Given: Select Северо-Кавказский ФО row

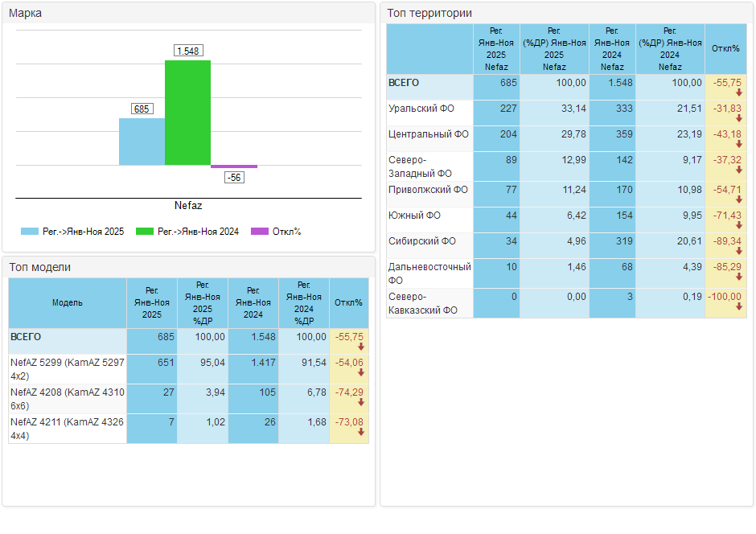Looking at the screenshot, I should (x=566, y=304).
